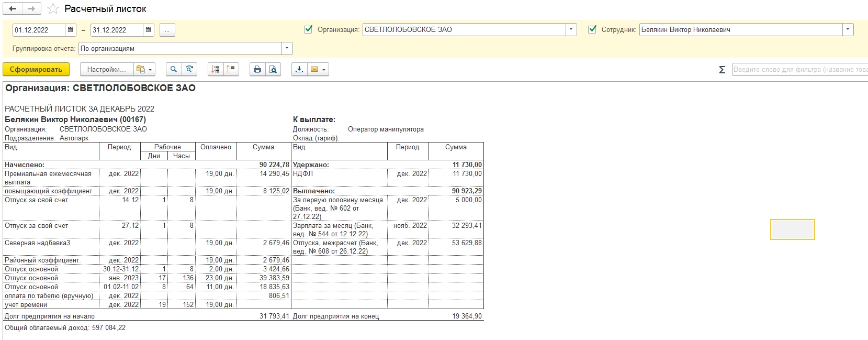Select оплата по табелю (вручную) row label
The width and height of the screenshot is (868, 340).
(49, 296)
